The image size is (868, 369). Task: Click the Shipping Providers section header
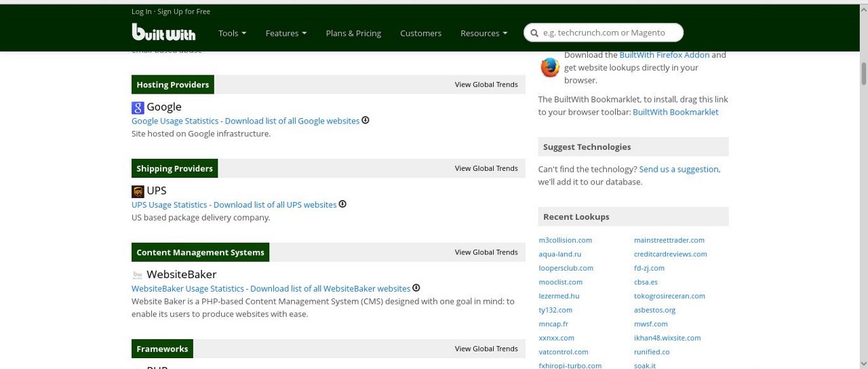coord(174,168)
